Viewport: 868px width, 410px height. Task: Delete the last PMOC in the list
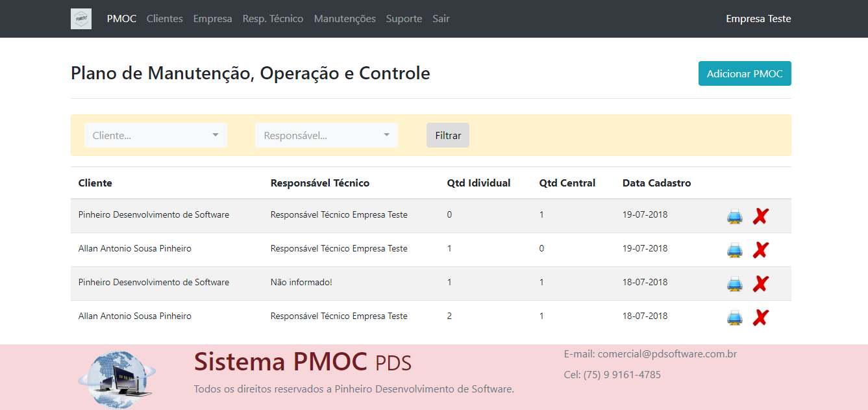[x=760, y=316]
